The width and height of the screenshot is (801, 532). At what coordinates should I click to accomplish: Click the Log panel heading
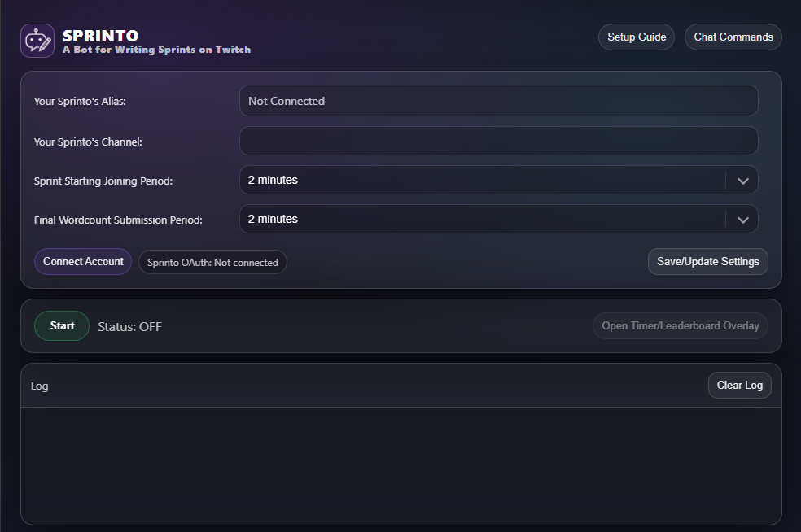click(x=40, y=386)
